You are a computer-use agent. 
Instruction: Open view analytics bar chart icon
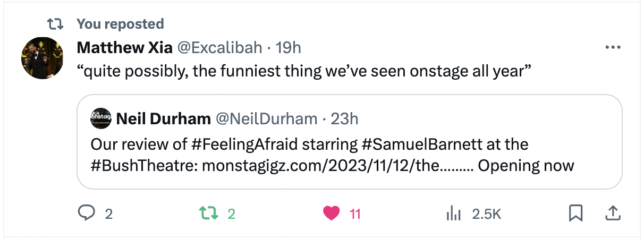453,214
